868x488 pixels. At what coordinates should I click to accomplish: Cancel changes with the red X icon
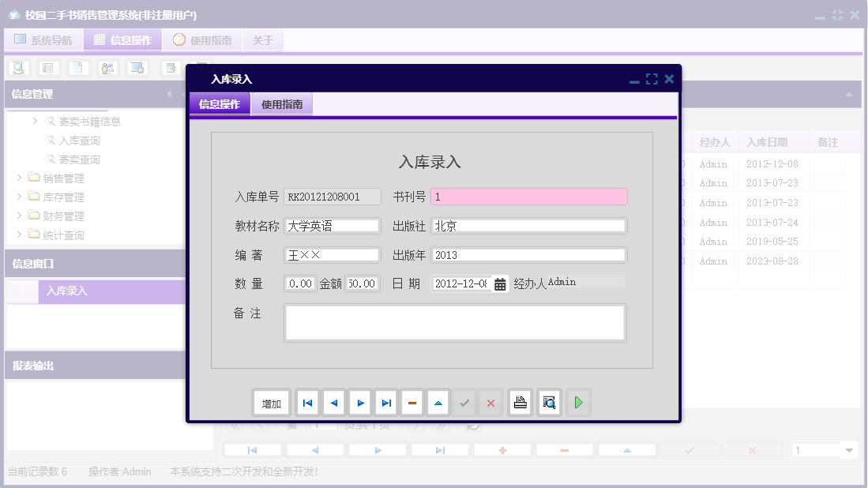click(490, 402)
